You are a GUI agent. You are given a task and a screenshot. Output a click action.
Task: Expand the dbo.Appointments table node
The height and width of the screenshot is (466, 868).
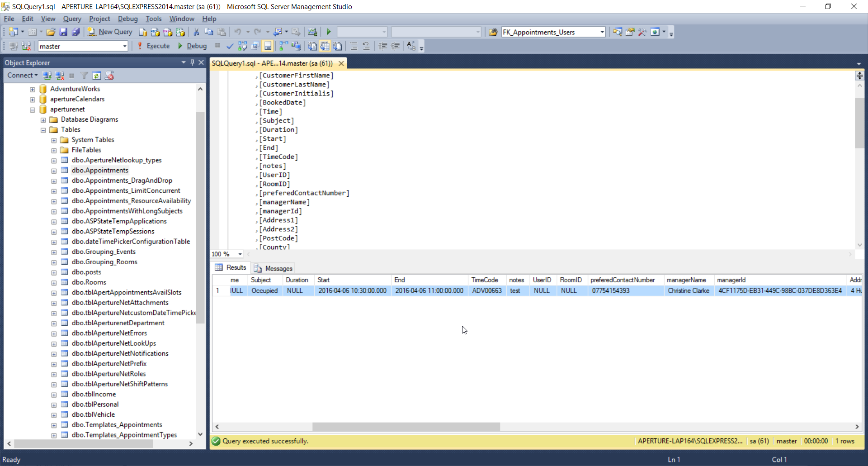[54, 171]
